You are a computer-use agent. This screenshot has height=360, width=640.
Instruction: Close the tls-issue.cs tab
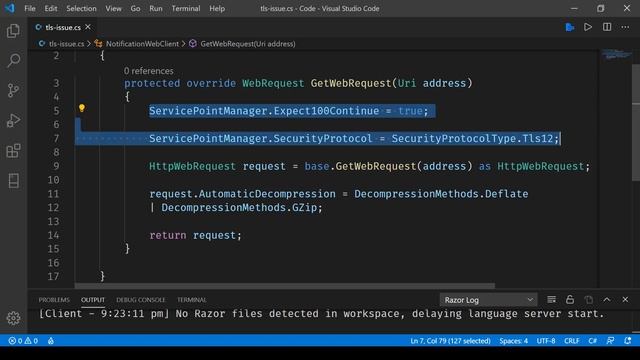(x=88, y=27)
